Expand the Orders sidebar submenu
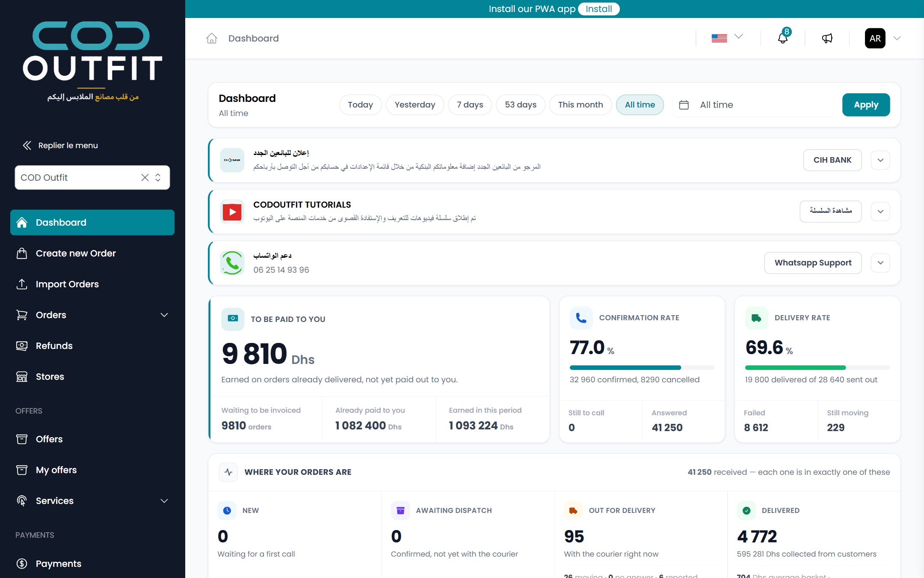This screenshot has width=924, height=578. [164, 315]
